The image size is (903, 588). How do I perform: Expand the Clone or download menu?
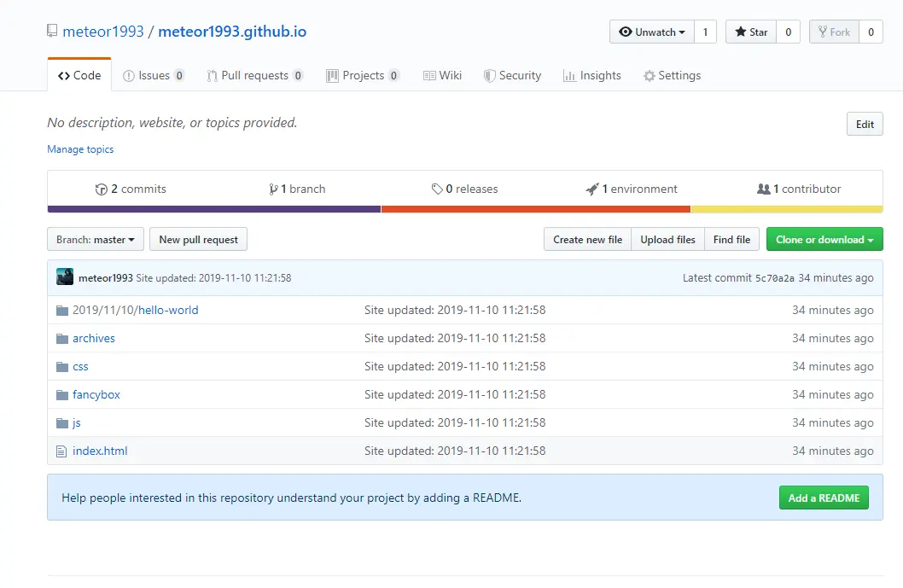pos(824,239)
